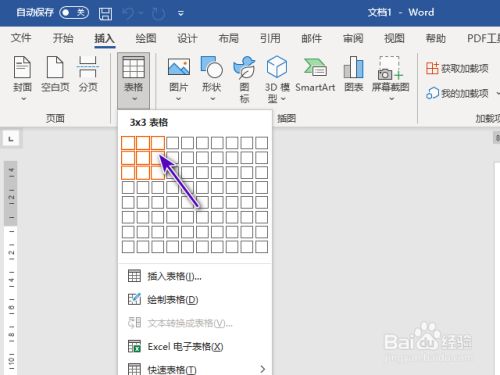This screenshot has width=500, height=375.
Task: Switch to the 布局 tab
Action: [229, 38]
